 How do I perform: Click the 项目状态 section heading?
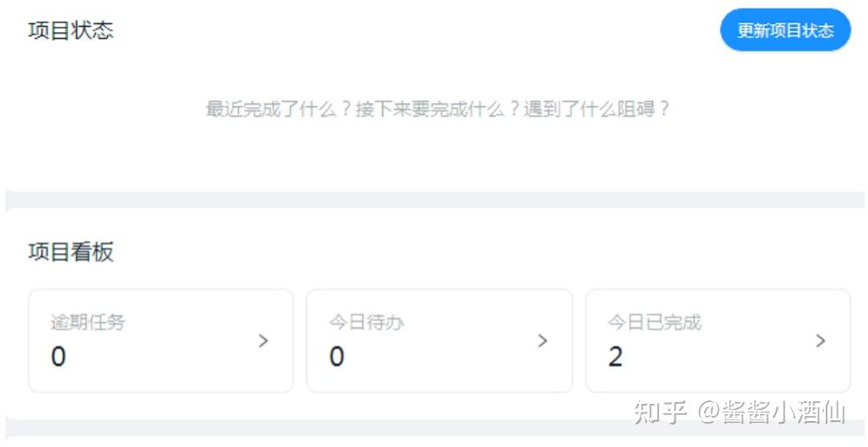coord(71,30)
